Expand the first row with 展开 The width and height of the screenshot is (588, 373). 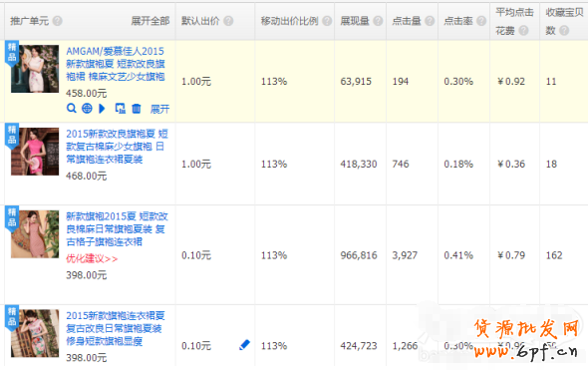click(160, 109)
